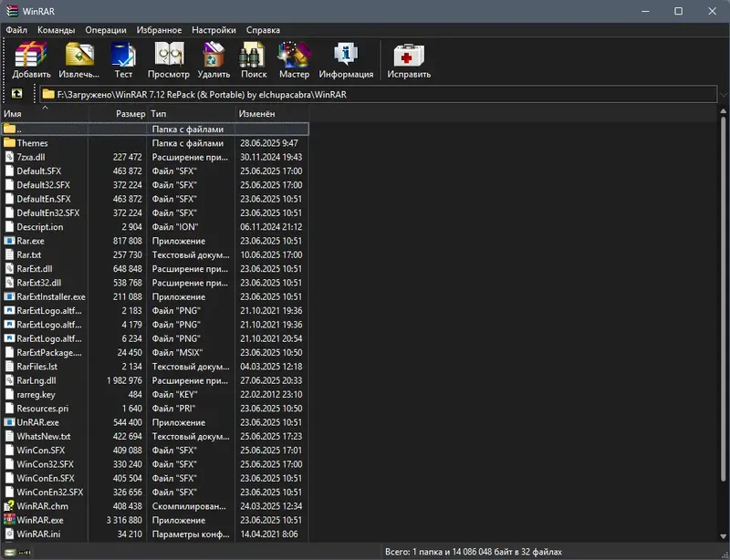Select the Themes folder
Screen dimensions: 730x560
click(155, 143)
